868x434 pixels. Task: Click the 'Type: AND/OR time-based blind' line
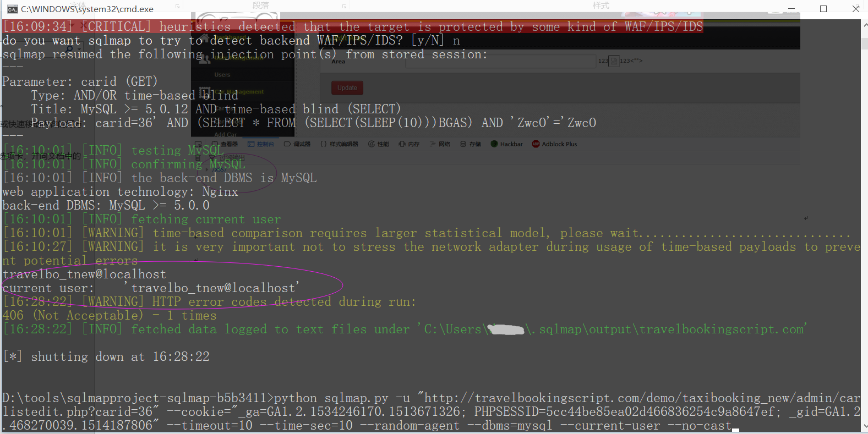tap(134, 95)
